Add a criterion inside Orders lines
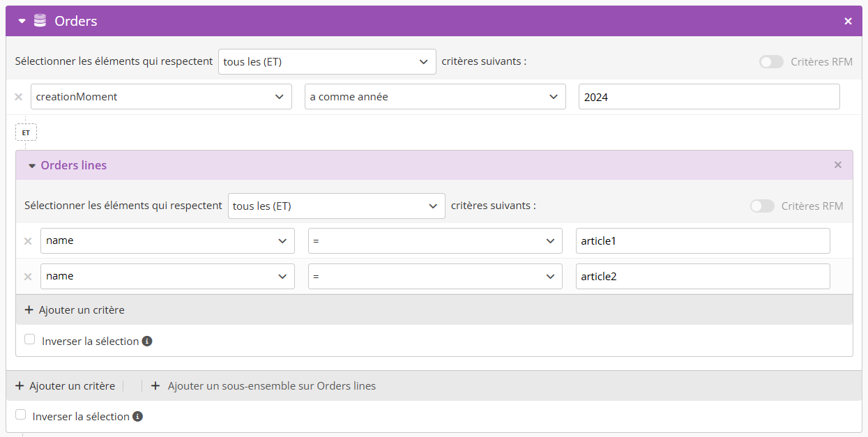Viewport: 868px width, 437px height. point(75,309)
